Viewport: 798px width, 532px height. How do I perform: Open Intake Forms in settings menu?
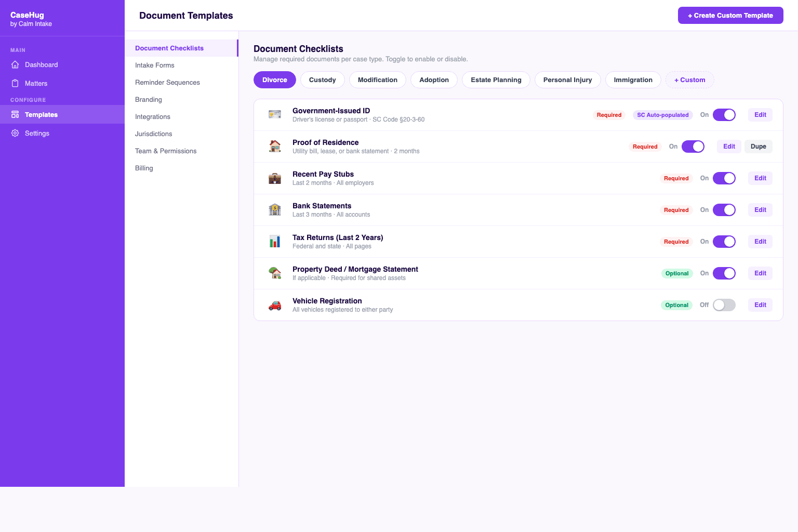pyautogui.click(x=155, y=65)
